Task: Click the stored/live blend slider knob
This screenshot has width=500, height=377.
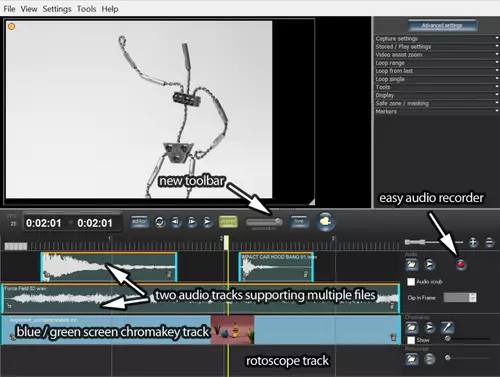Action: coord(278,222)
